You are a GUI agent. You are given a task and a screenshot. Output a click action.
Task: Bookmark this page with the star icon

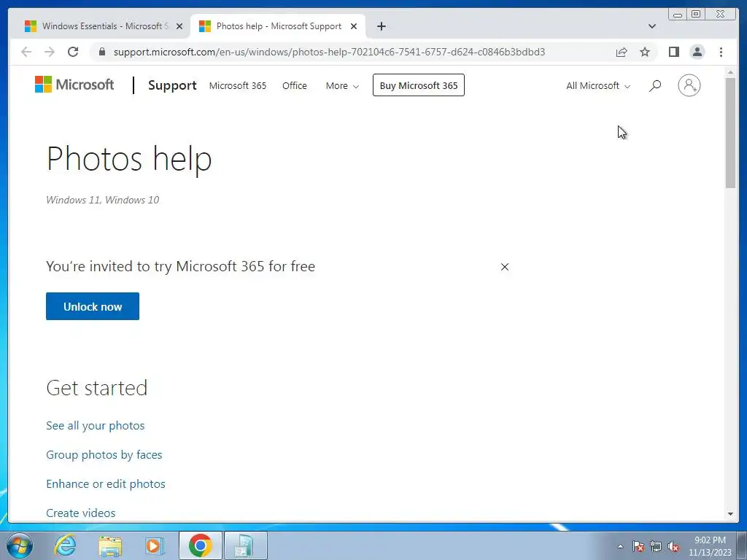point(645,52)
